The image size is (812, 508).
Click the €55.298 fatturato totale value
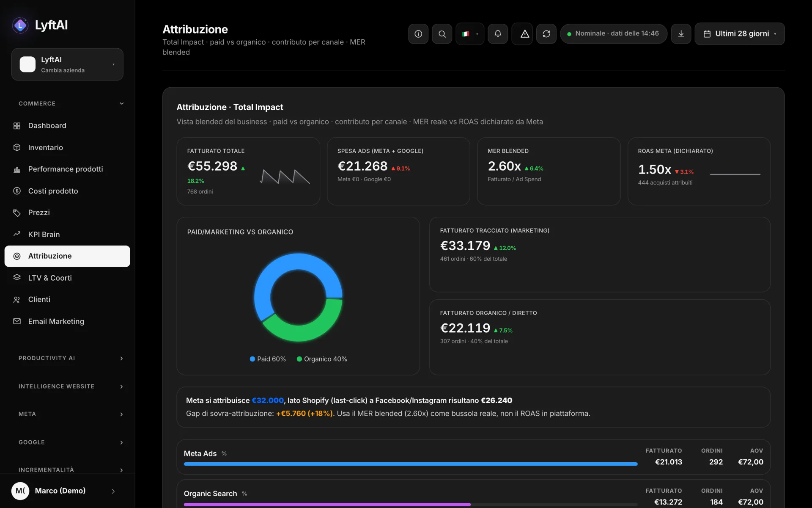coord(212,166)
